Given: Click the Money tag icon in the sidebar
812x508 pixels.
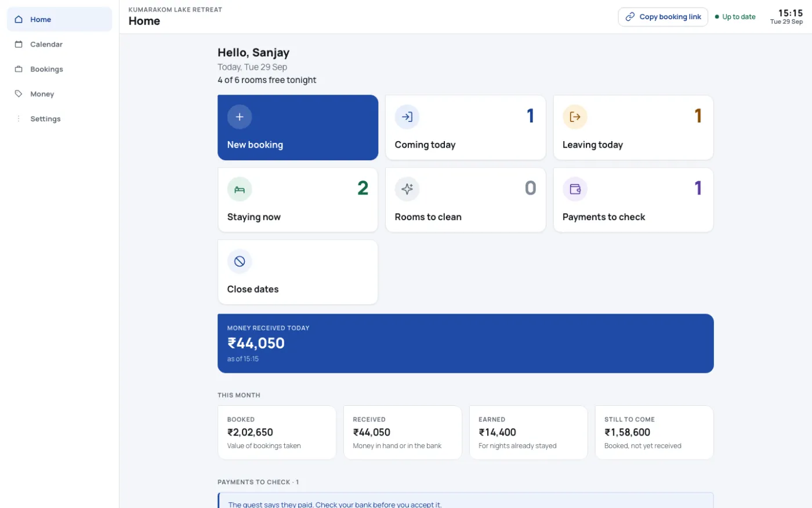Looking at the screenshot, I should coord(19,93).
